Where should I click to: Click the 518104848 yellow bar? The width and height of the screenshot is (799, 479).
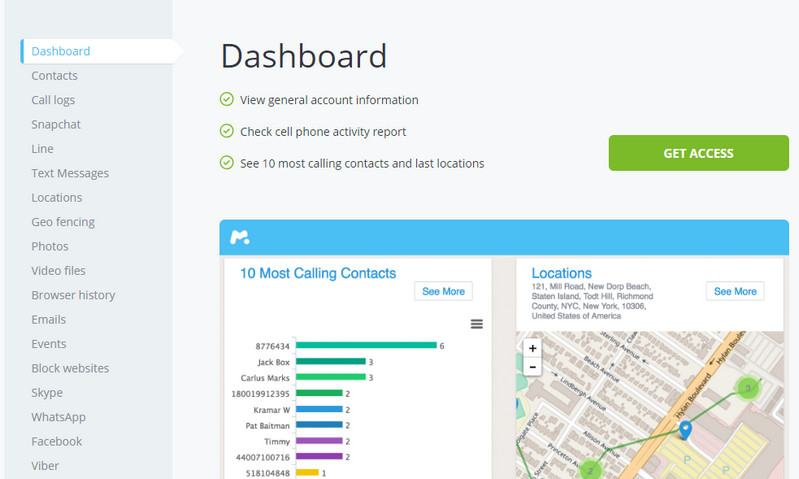(x=307, y=472)
